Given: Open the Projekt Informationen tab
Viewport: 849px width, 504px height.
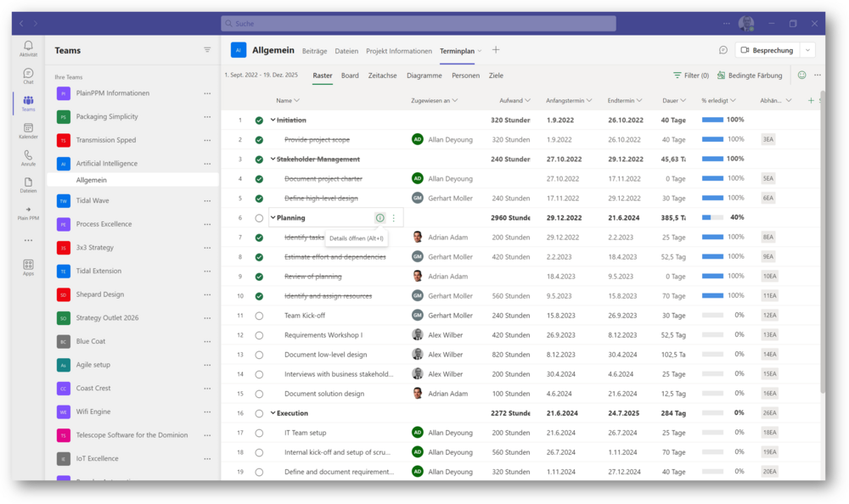Looking at the screenshot, I should [x=399, y=51].
